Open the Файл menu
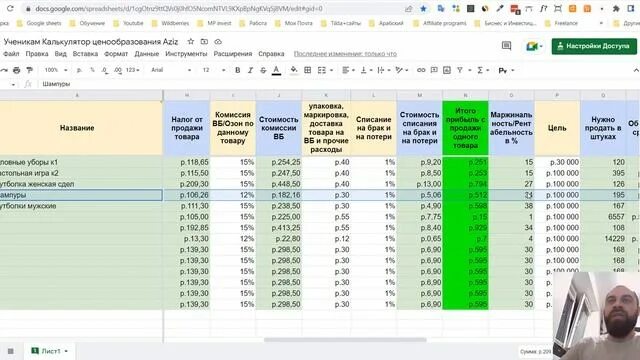640x360 pixels. click(11, 53)
